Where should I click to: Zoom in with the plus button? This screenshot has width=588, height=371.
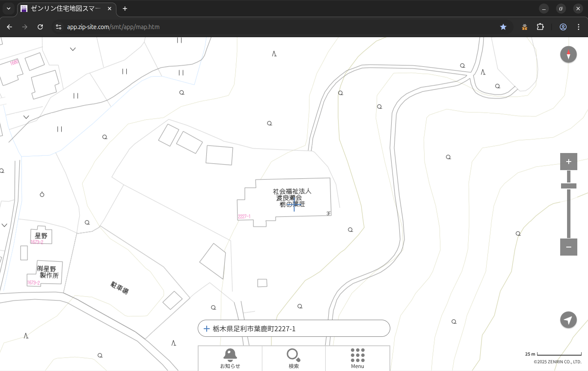coord(568,162)
